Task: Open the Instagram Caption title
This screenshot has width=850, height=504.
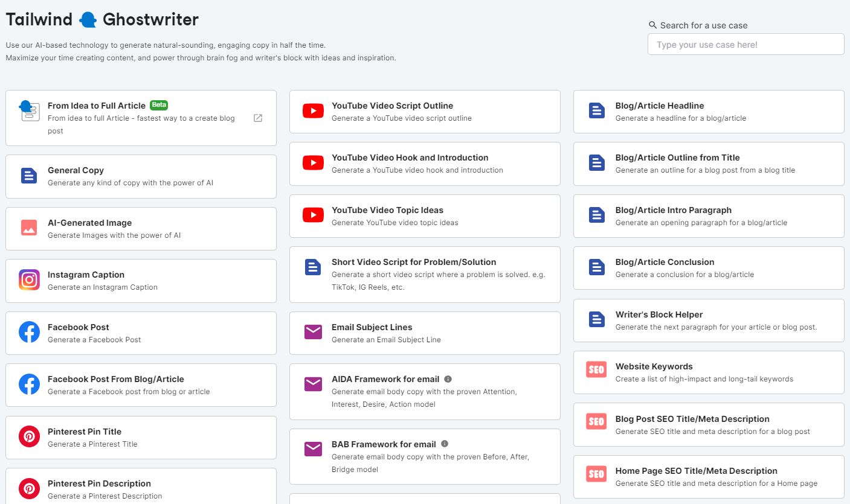Action: [x=86, y=275]
